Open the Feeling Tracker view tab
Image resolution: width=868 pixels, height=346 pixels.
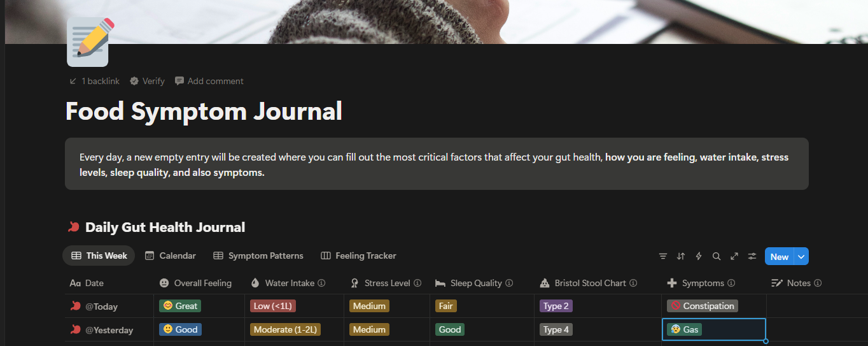tap(358, 256)
